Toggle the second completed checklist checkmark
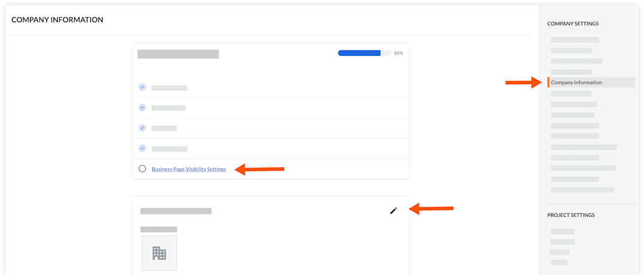This screenshot has height=275, width=644. pos(142,107)
